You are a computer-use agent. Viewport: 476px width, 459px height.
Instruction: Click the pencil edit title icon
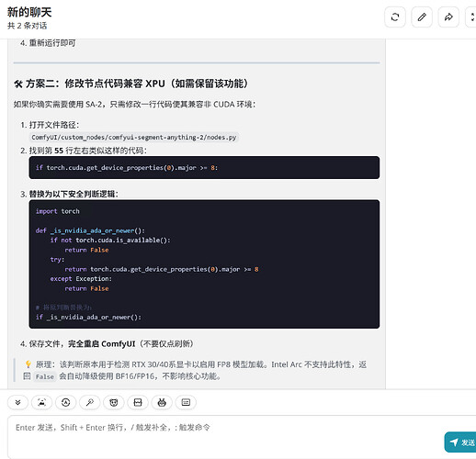point(422,17)
